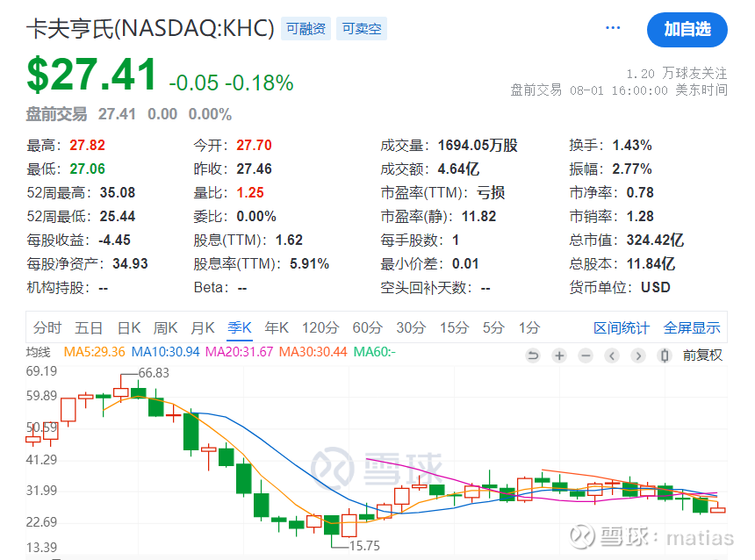Click the 市净率 value 0.78
The width and height of the screenshot is (755, 560).
(x=640, y=192)
